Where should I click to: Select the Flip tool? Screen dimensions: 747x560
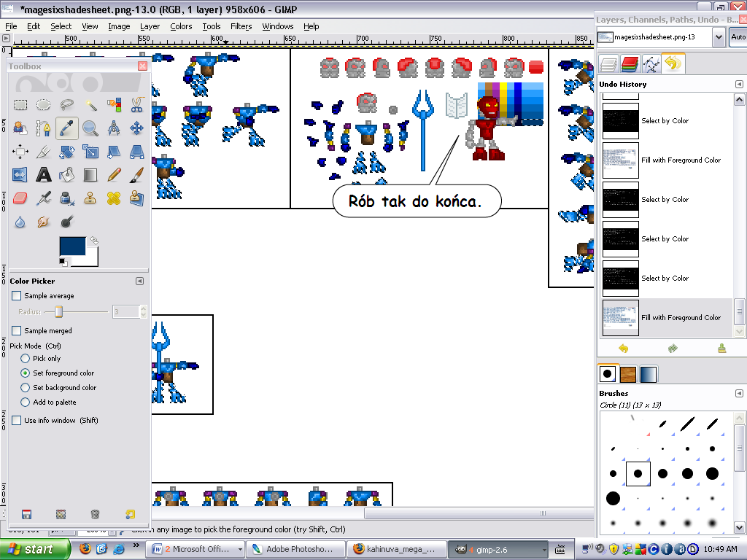click(20, 175)
